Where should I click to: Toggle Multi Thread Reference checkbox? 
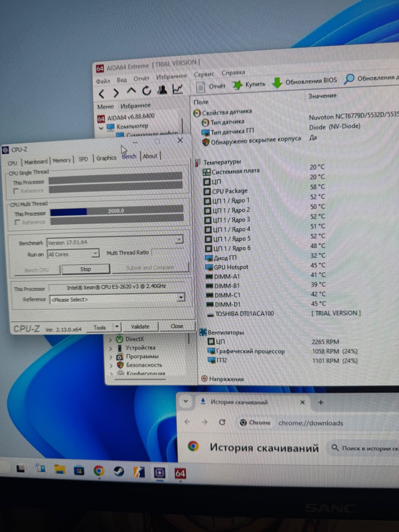(18, 222)
